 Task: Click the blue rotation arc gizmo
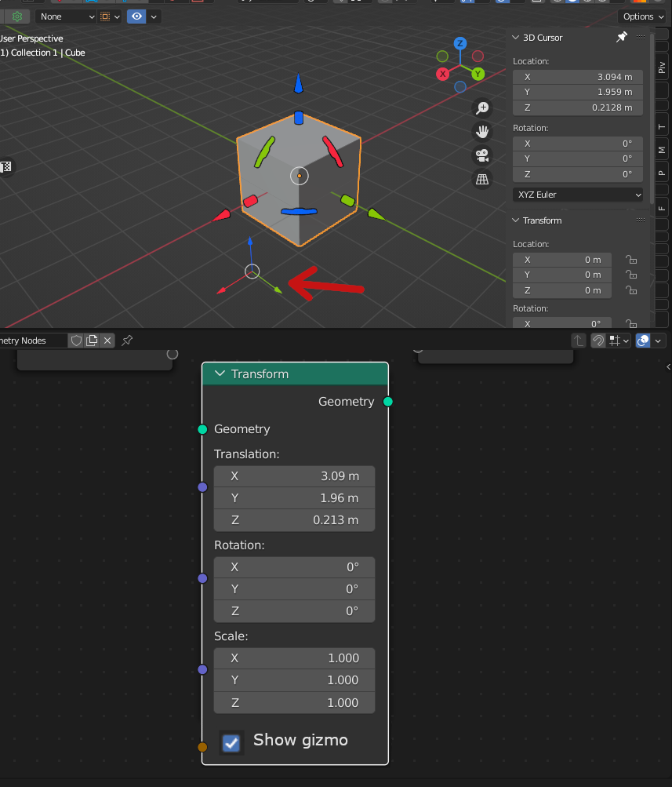point(299,211)
